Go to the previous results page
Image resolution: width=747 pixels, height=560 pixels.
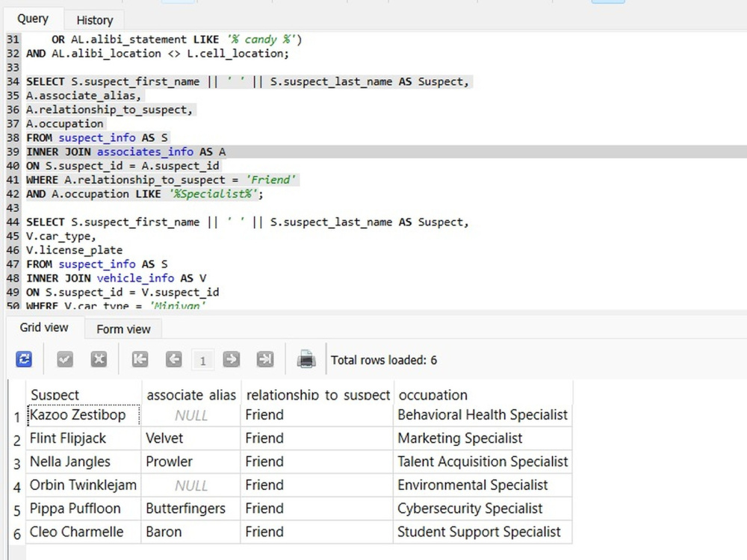coord(173,359)
